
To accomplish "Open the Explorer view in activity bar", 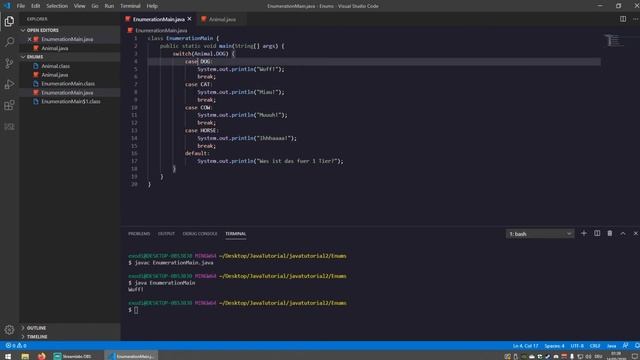I will tap(9, 21).
